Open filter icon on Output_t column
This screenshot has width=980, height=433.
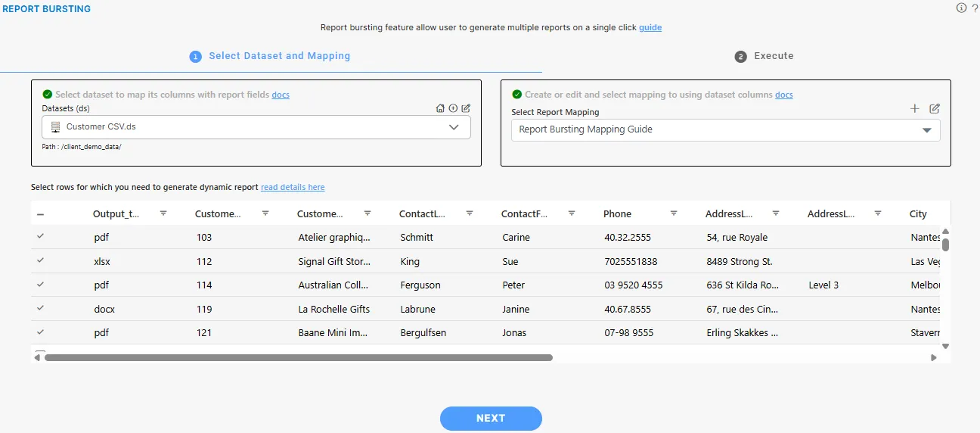(163, 213)
